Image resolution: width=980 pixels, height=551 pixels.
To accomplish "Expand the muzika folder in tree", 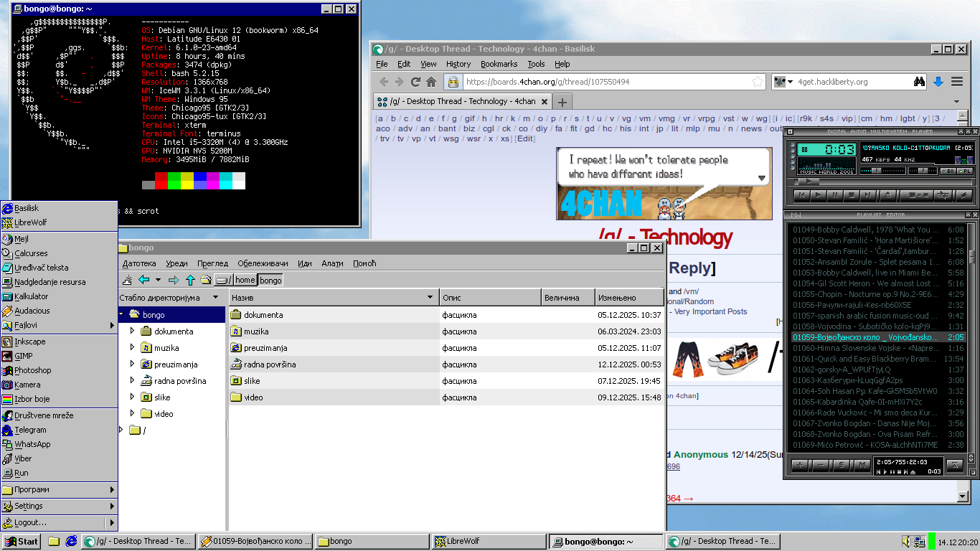I will pyautogui.click(x=132, y=348).
